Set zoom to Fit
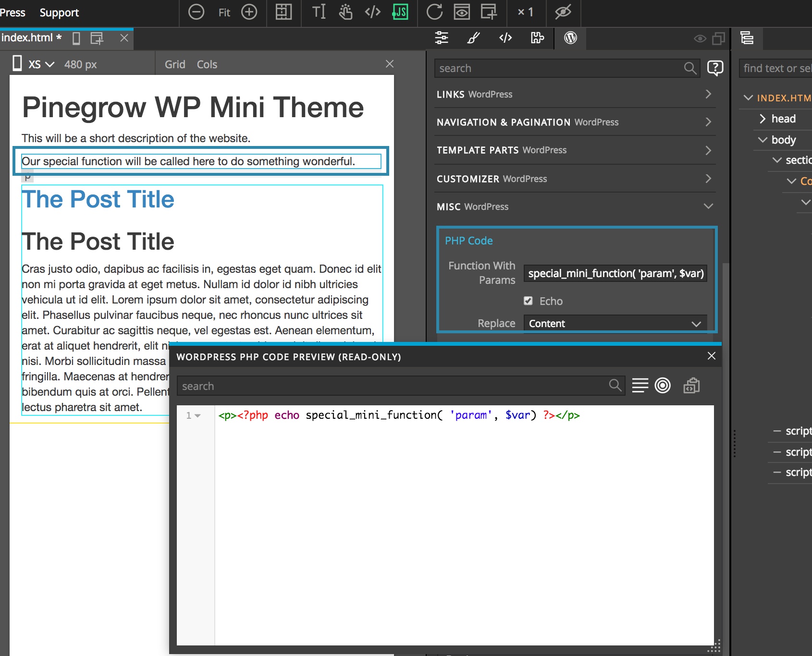 point(224,12)
